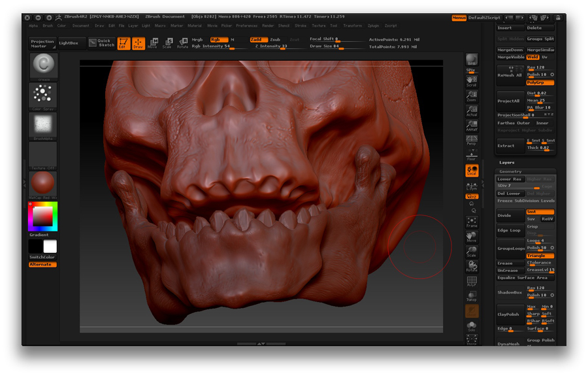
Task: Click the Scale view icon in right shelf
Action: 471,252
